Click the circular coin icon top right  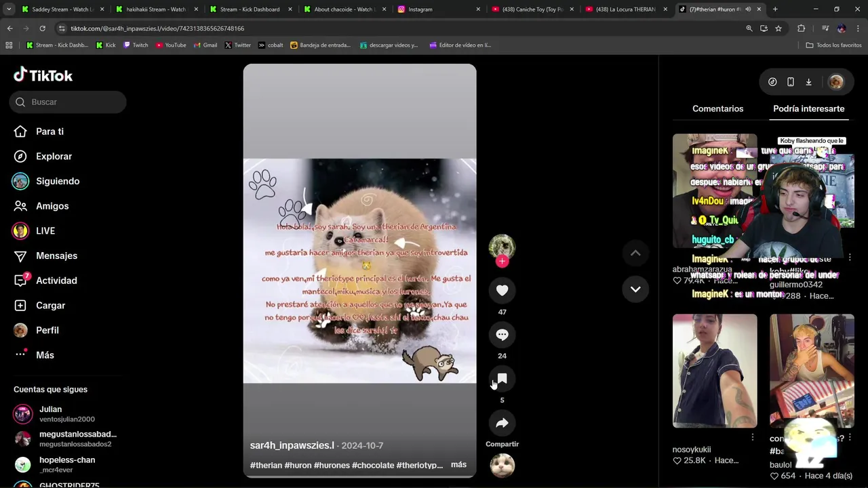pos(772,82)
